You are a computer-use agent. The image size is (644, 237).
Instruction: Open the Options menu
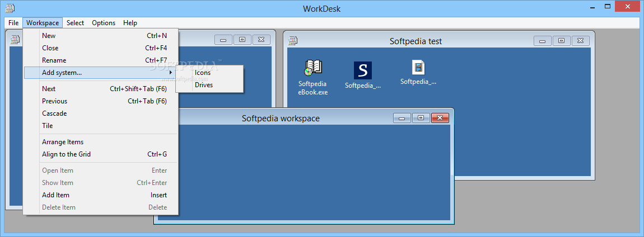(104, 23)
